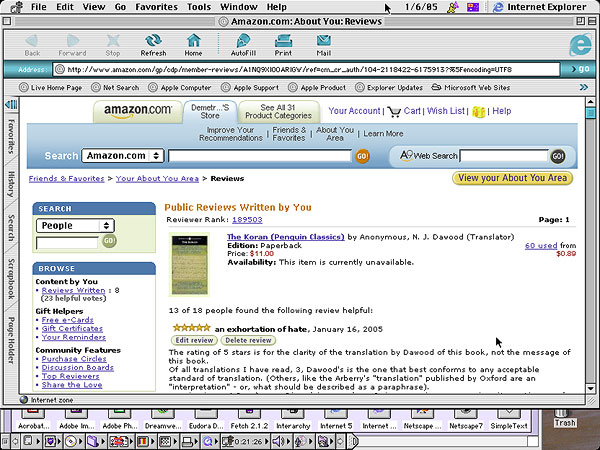Open the File menu
600x450 pixels.
pyautogui.click(x=39, y=7)
